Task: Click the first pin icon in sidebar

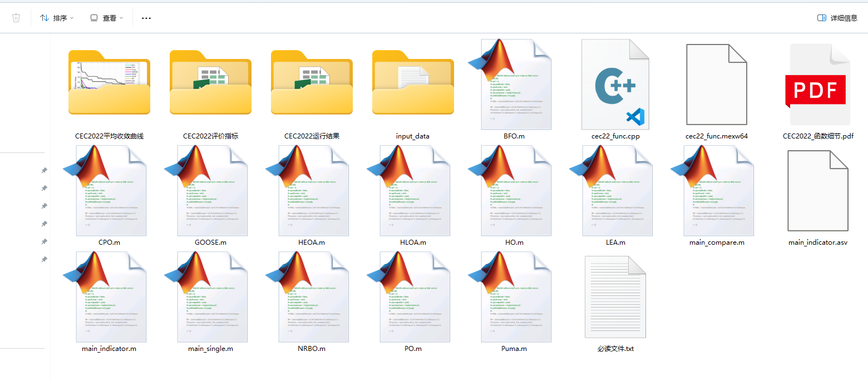Action: [x=44, y=170]
